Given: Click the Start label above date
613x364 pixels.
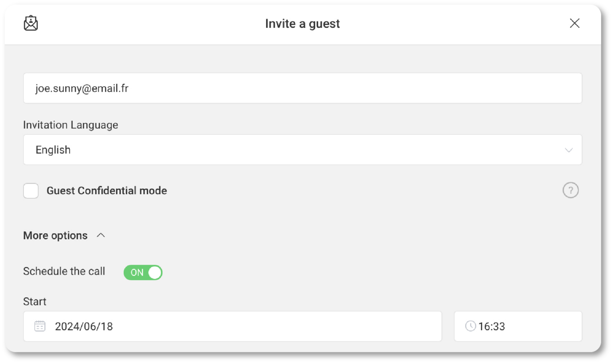Looking at the screenshot, I should coord(35,301).
